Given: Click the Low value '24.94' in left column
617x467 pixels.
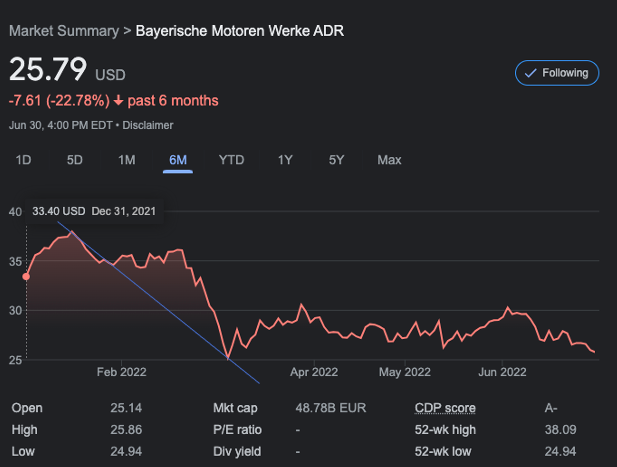Looking at the screenshot, I should point(126,451).
